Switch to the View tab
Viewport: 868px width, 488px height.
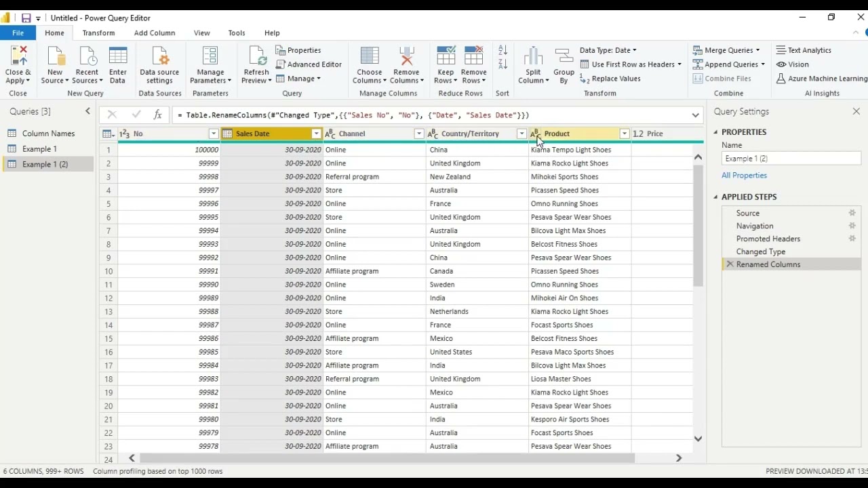pyautogui.click(x=201, y=33)
